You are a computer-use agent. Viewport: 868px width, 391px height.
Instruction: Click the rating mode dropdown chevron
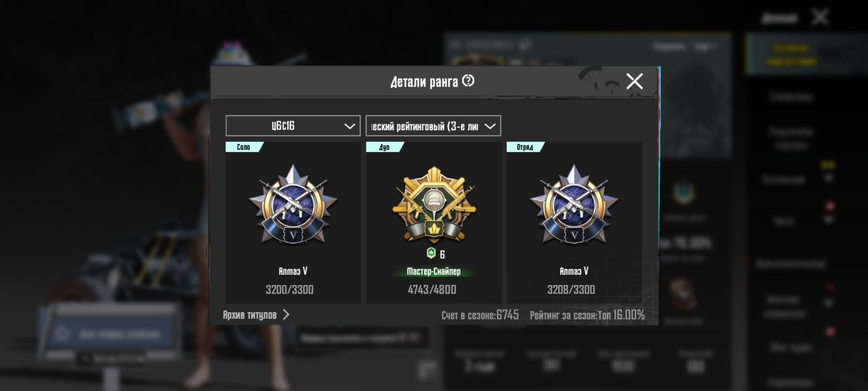490,126
